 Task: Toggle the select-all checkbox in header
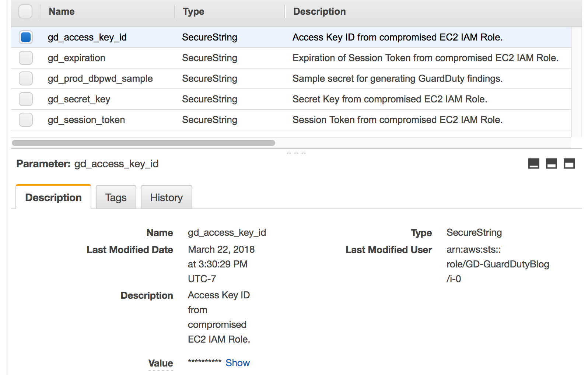[x=25, y=11]
